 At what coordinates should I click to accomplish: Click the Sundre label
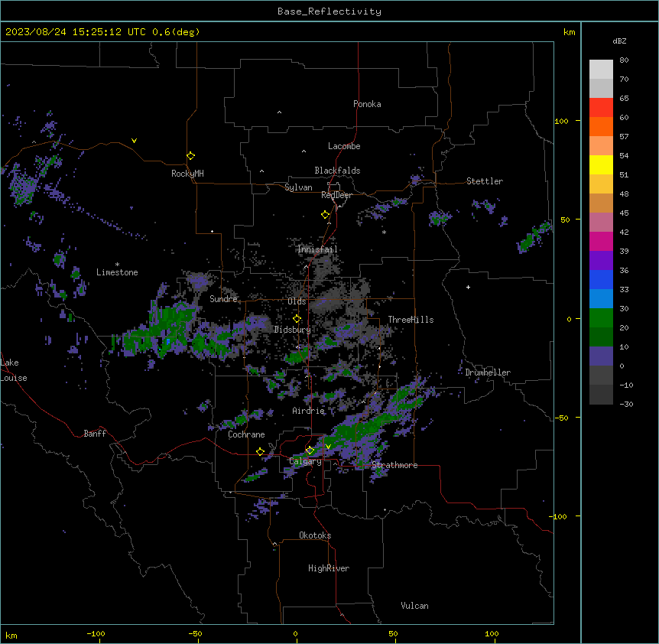tap(223, 299)
